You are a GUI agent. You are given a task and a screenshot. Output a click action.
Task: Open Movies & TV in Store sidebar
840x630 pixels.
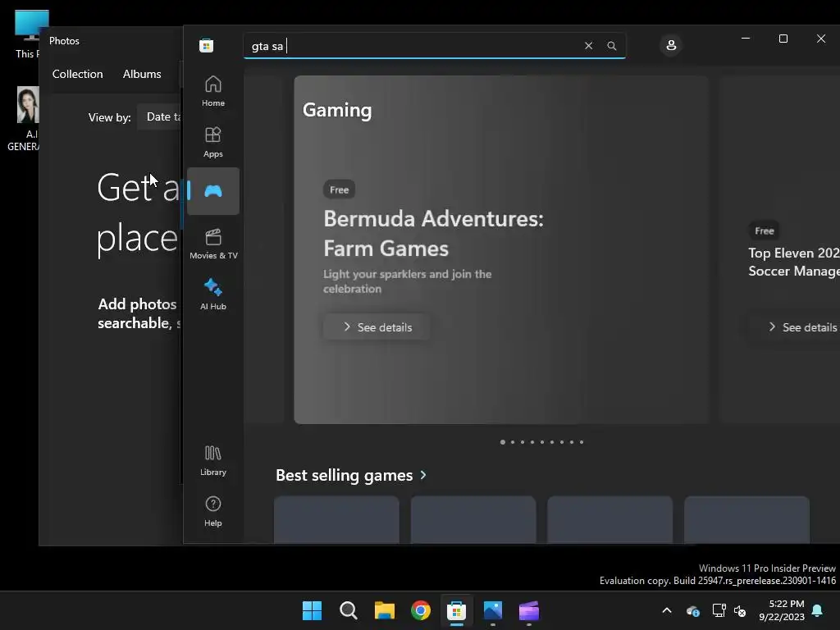213,244
